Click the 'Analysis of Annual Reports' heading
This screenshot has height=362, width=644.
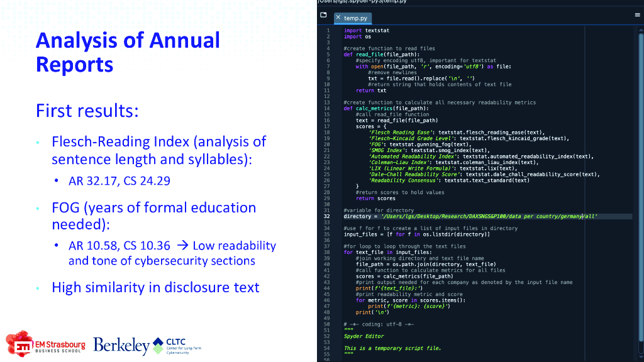128,52
